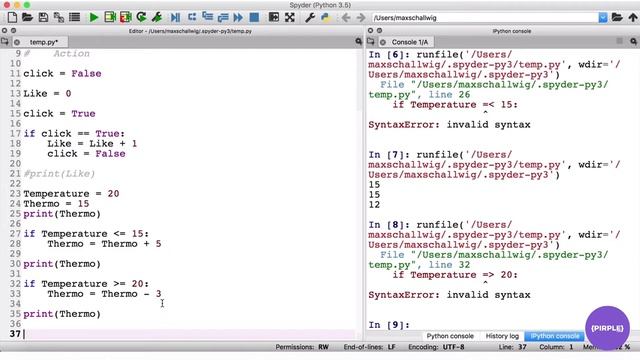Screen dimensions: 640x360
Task: Click the console stop square button
Action: pos(620,41)
